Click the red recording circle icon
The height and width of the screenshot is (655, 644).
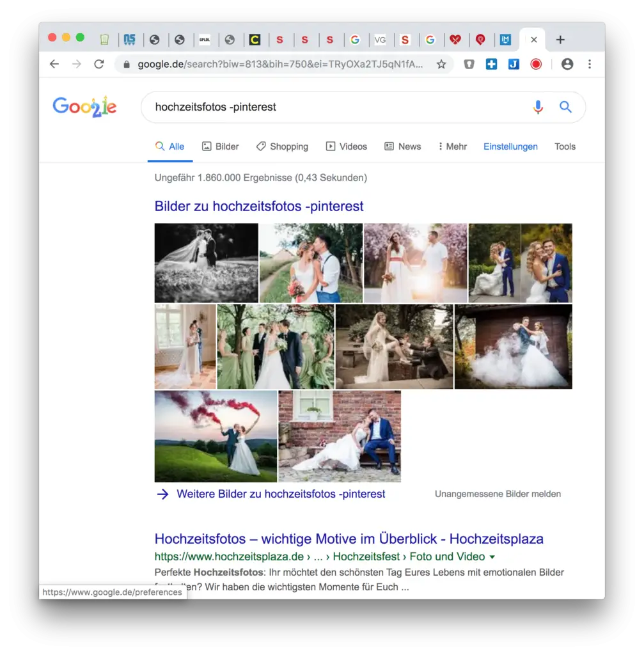pyautogui.click(x=536, y=64)
